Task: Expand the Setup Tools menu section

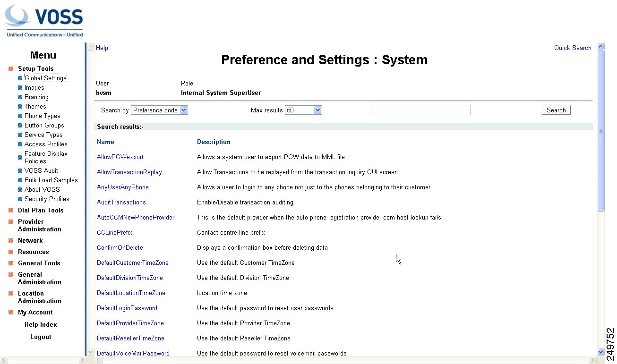Action: [35, 68]
